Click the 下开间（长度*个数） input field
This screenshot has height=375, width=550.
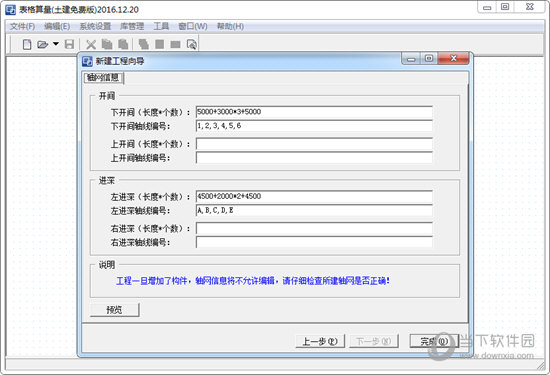pos(314,112)
